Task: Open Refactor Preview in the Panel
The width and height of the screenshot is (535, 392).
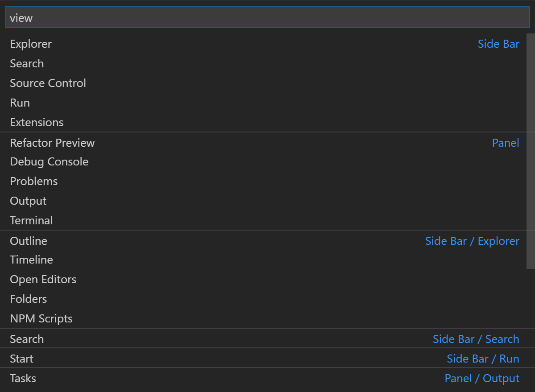Action: (x=52, y=143)
